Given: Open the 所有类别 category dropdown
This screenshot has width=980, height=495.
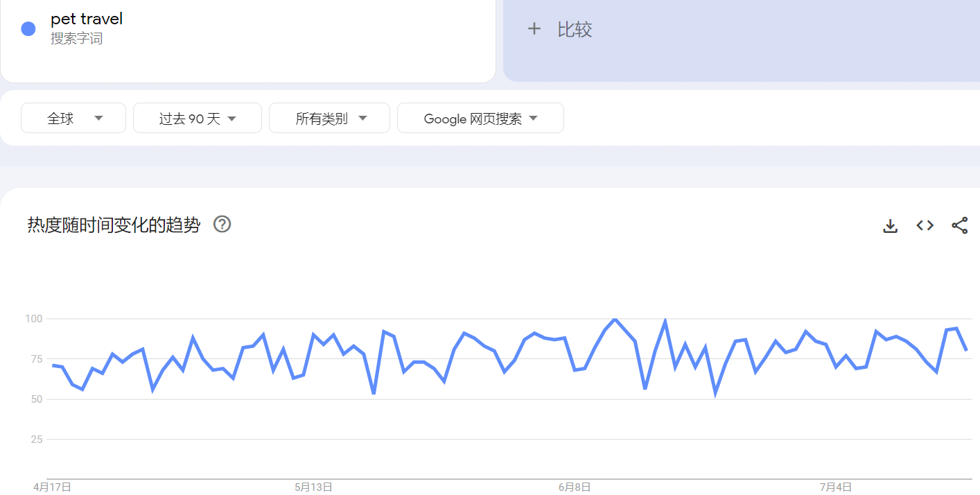Looking at the screenshot, I should click(329, 118).
